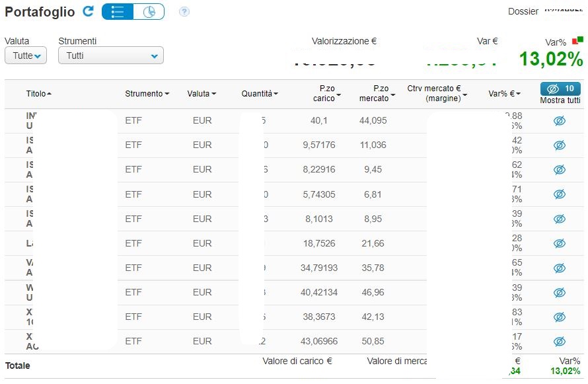Screen dimensions: 588x384
Task: Toggle eye icon for row priced 11,036
Action: (560, 145)
